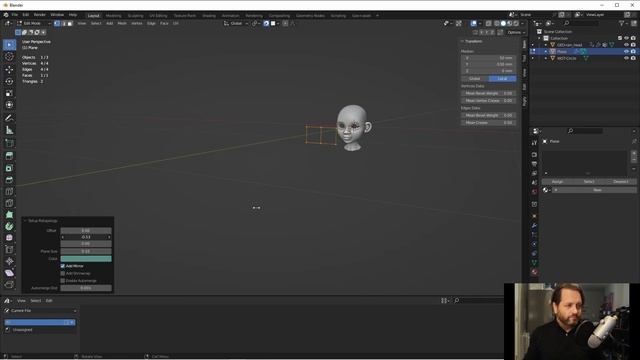
Task: Toggle render visibility of Plane object
Action: point(633,51)
